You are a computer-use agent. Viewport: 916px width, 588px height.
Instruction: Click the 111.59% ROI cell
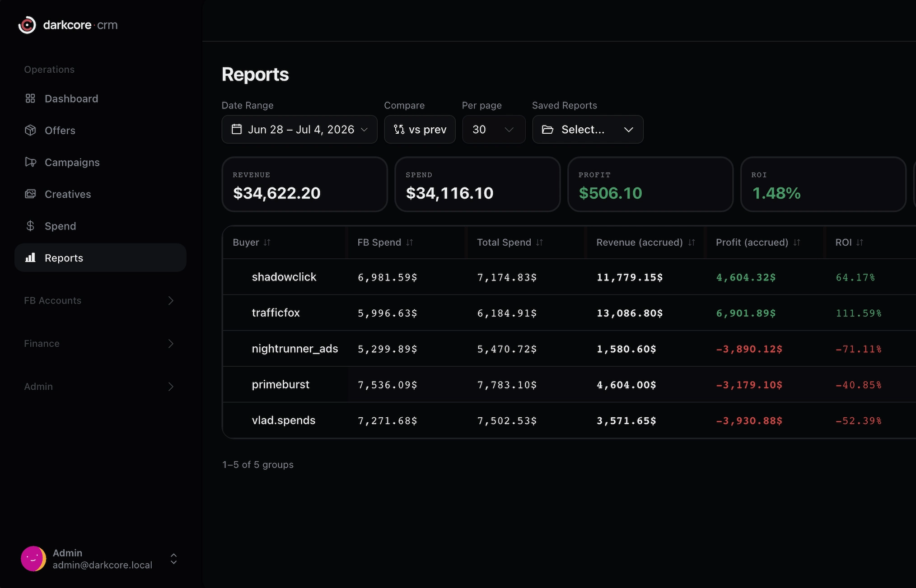859,313
